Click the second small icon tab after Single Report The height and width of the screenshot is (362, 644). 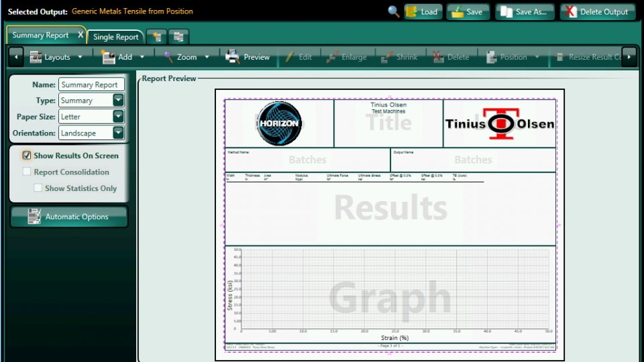click(x=178, y=36)
